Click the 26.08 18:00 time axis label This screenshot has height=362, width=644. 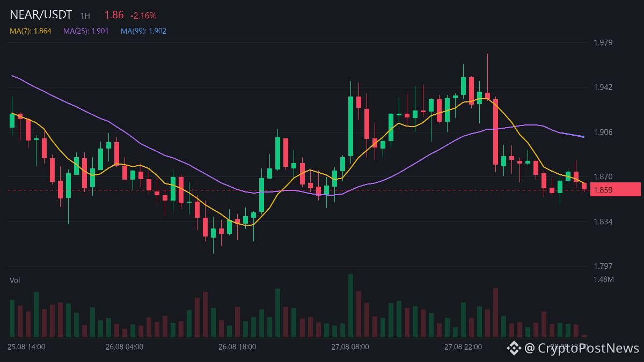click(237, 346)
